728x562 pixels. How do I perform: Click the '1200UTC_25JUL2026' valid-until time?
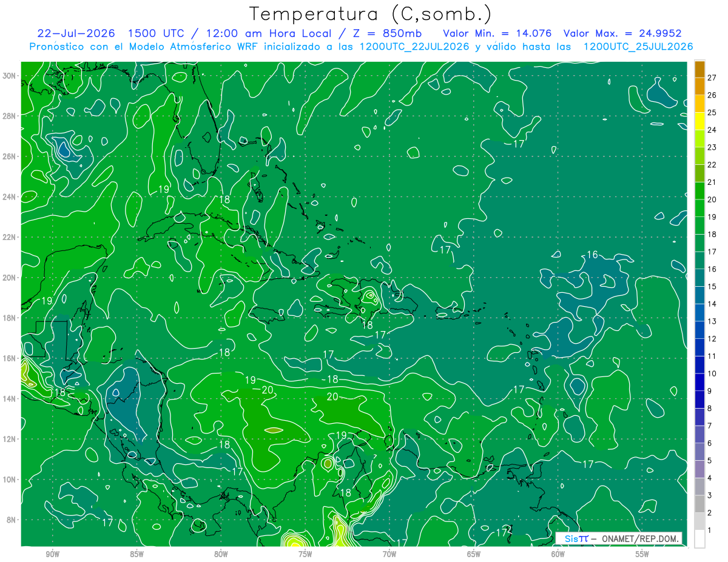tap(638, 47)
